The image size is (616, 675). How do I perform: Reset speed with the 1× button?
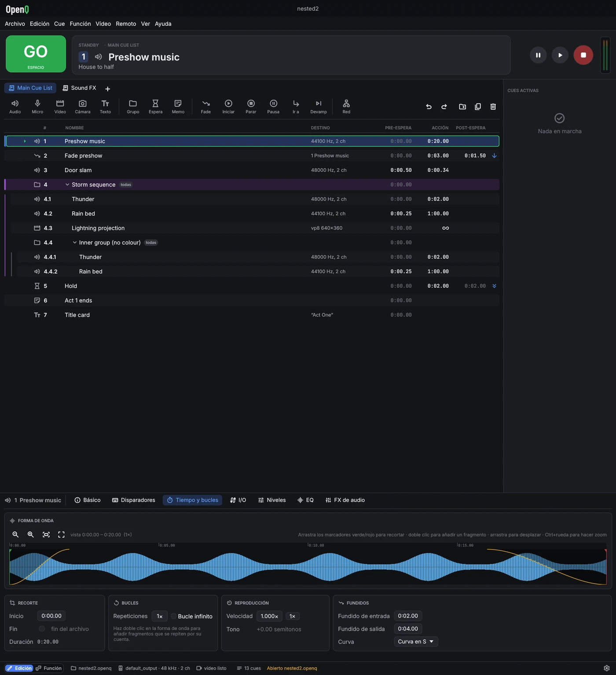pos(293,617)
